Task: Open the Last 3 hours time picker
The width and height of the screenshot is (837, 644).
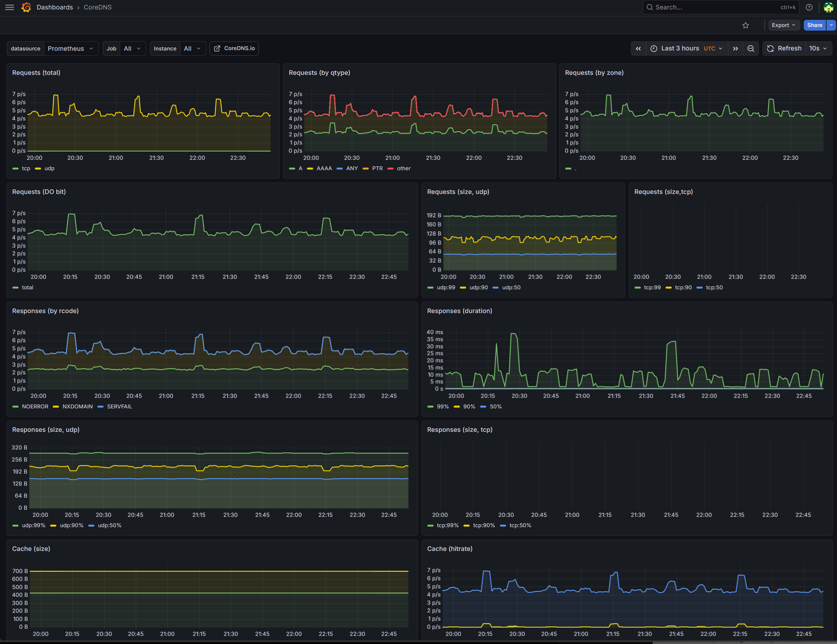Action: 687,49
